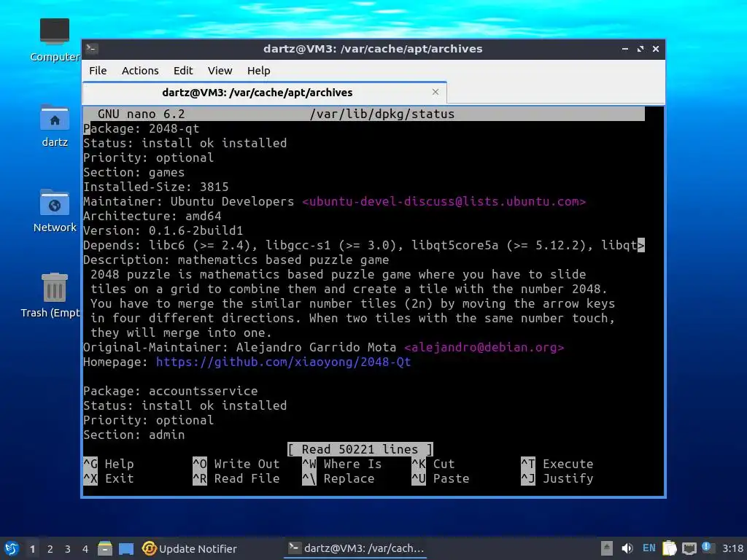Click the network connection tray icon

[x=689, y=549]
